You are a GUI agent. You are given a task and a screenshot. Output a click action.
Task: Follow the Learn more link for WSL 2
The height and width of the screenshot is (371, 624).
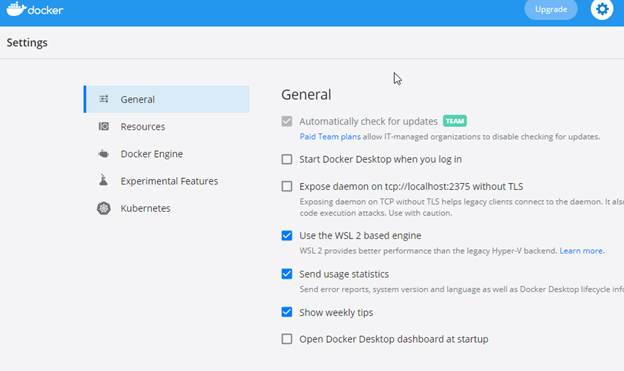click(581, 251)
